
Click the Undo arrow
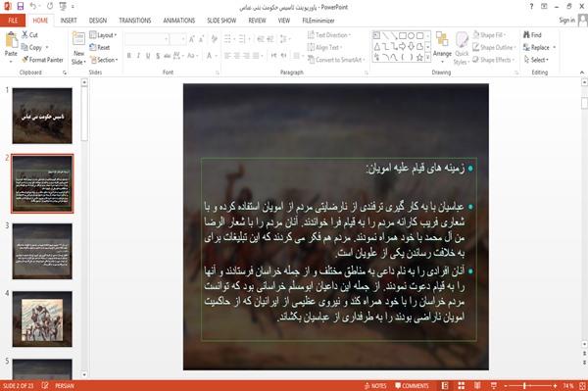[33, 6]
